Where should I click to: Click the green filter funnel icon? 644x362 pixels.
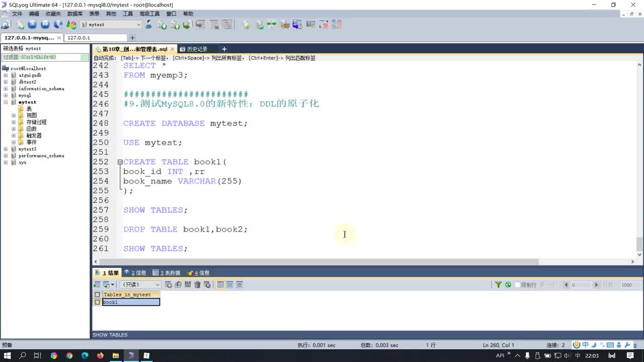(x=498, y=285)
